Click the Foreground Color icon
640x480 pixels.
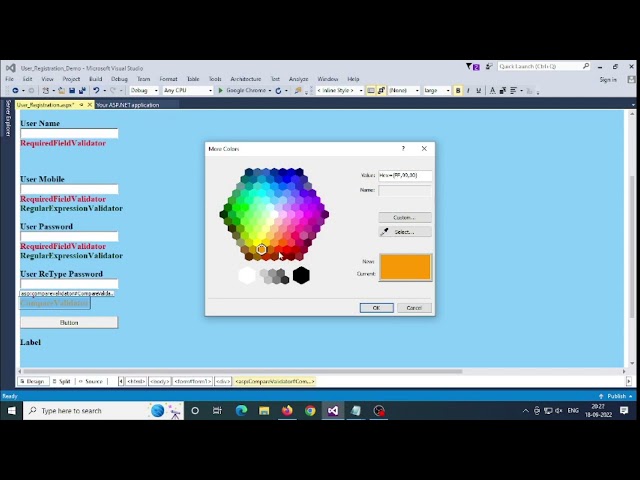[x=492, y=91]
